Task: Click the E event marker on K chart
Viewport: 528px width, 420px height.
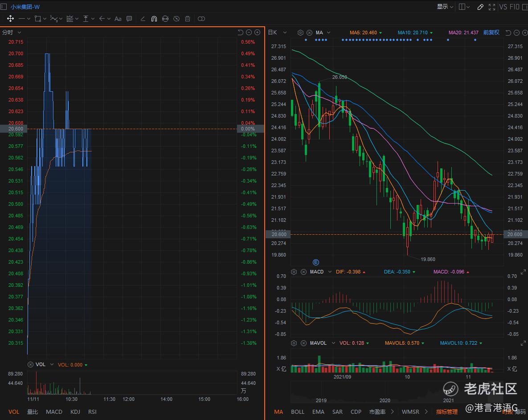Action: 316,262
